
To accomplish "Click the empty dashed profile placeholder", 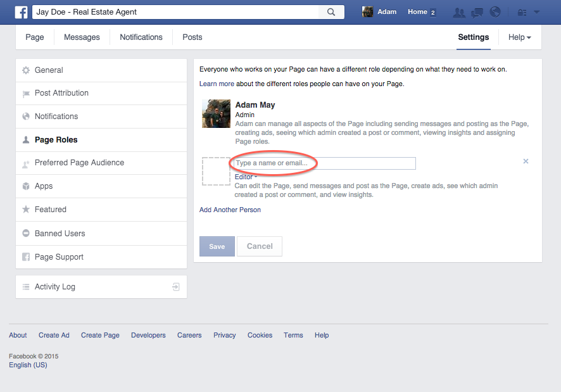I will [216, 171].
